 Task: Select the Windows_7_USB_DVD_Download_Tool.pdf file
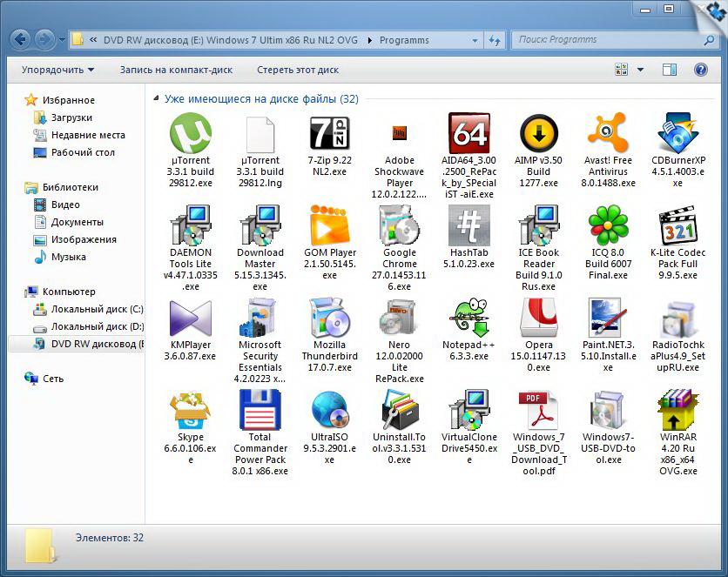(x=538, y=410)
